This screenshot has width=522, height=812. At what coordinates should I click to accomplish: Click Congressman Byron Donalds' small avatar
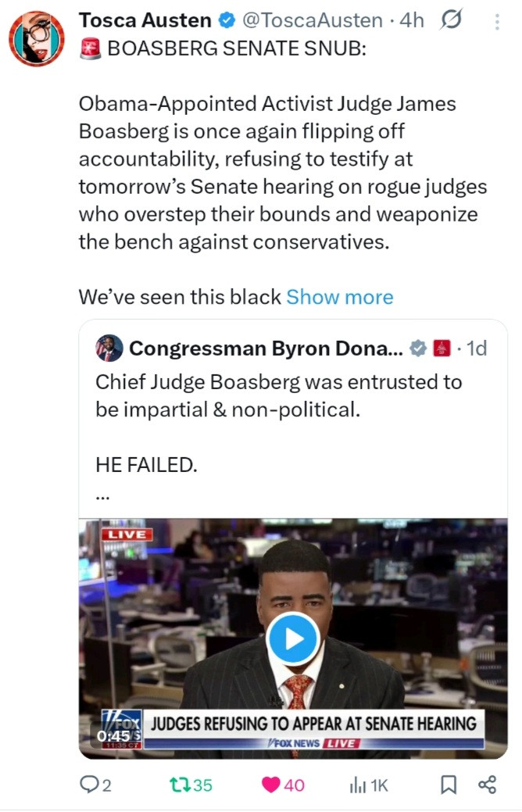[x=109, y=349]
